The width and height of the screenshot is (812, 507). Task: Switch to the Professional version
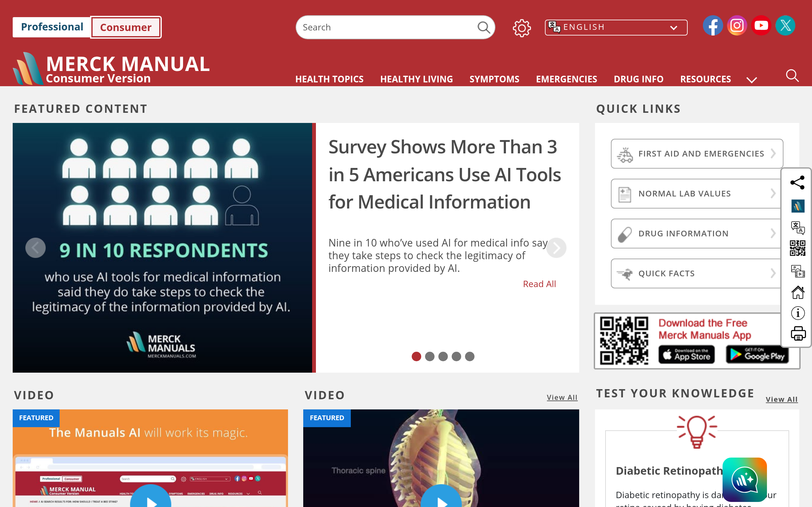52,27
